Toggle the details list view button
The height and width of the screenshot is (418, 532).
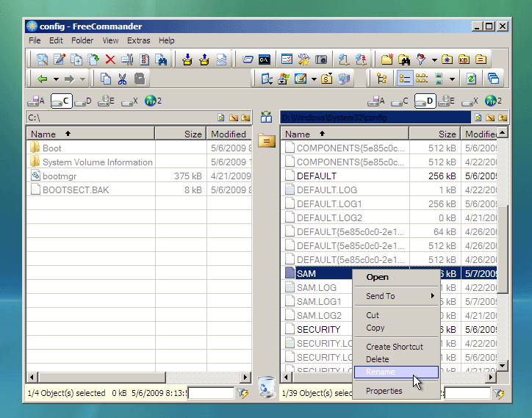pos(405,79)
